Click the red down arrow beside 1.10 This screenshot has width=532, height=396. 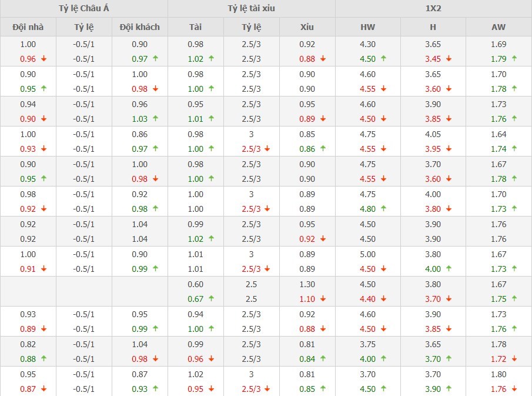(323, 299)
